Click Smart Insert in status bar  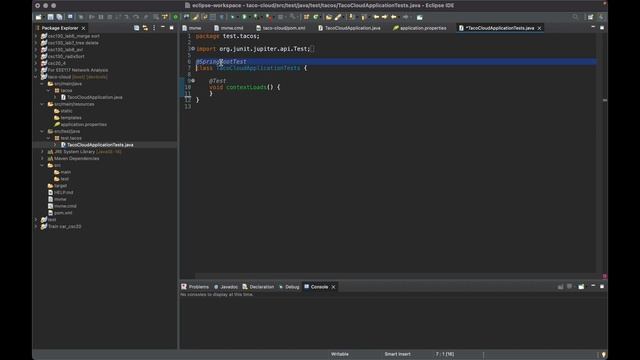[x=398, y=354]
